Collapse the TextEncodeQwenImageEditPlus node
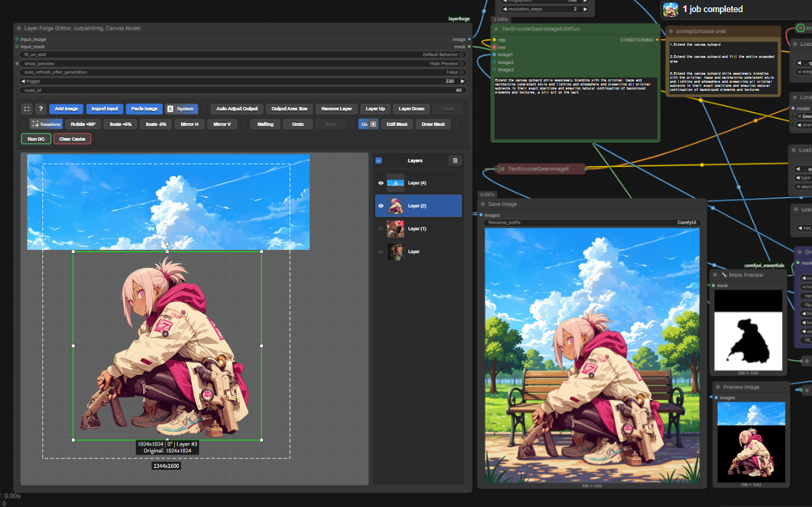 pos(496,29)
